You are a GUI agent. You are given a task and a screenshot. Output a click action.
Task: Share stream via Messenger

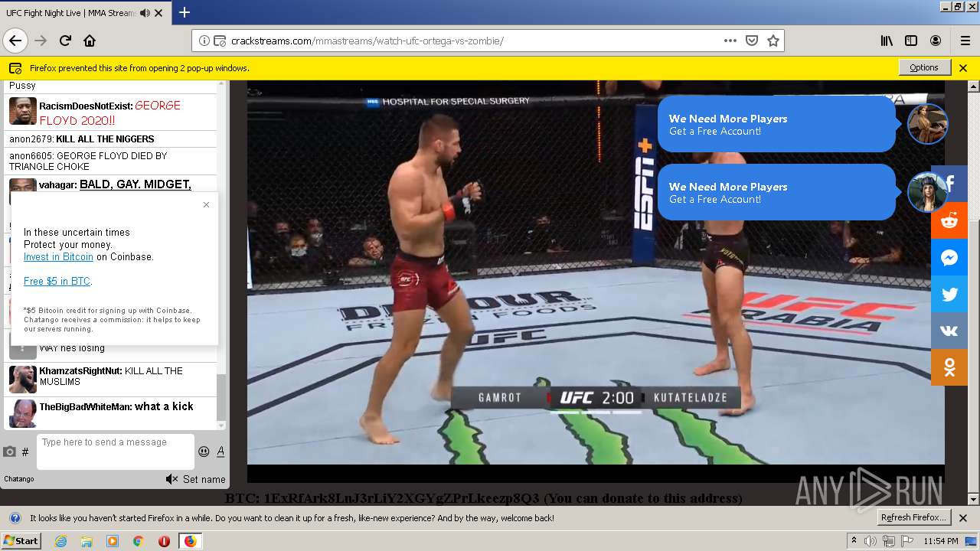[949, 257]
